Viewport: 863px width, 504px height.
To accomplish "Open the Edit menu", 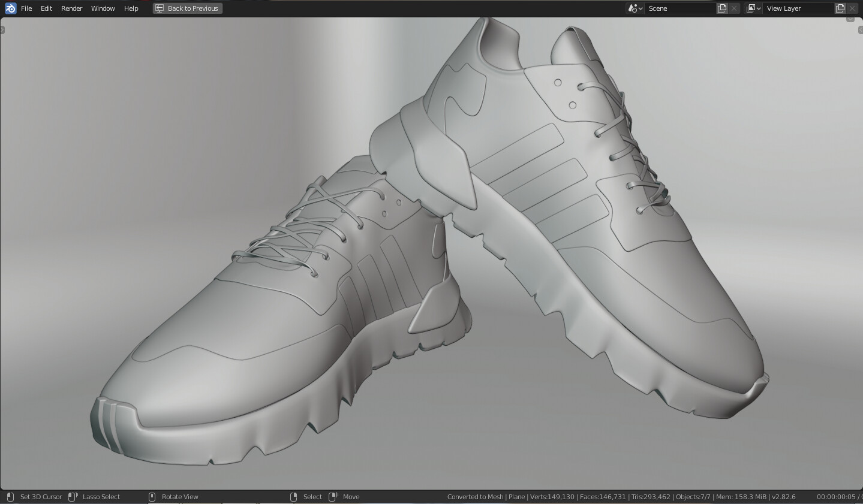I will click(x=46, y=8).
